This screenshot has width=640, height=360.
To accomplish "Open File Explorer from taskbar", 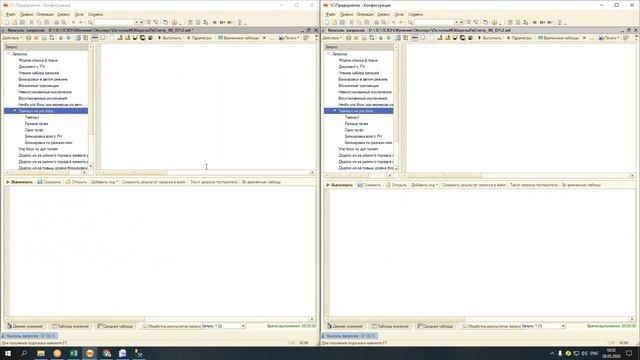I will pyautogui.click(x=41, y=353).
